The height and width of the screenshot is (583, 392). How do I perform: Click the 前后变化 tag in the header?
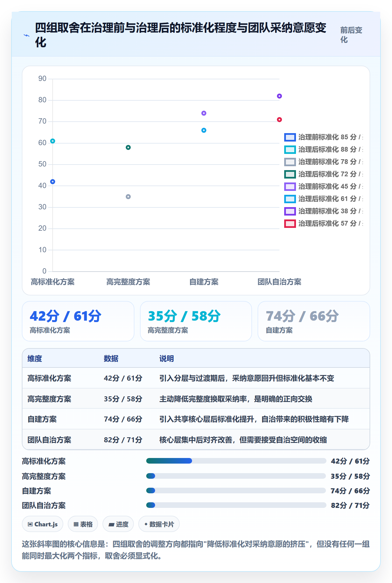tap(351, 35)
